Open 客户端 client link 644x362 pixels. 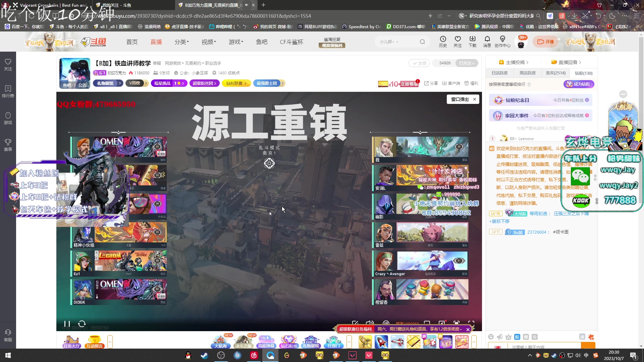click(451, 83)
